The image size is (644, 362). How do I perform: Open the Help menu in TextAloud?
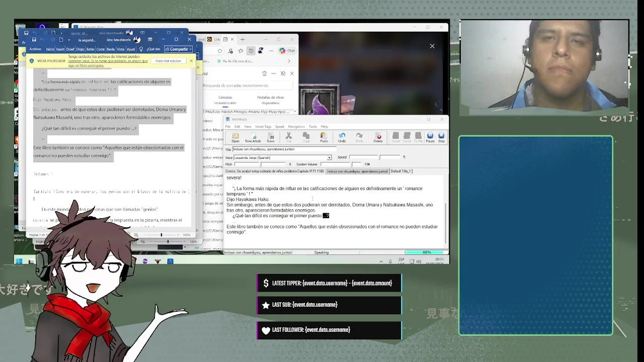click(x=325, y=127)
